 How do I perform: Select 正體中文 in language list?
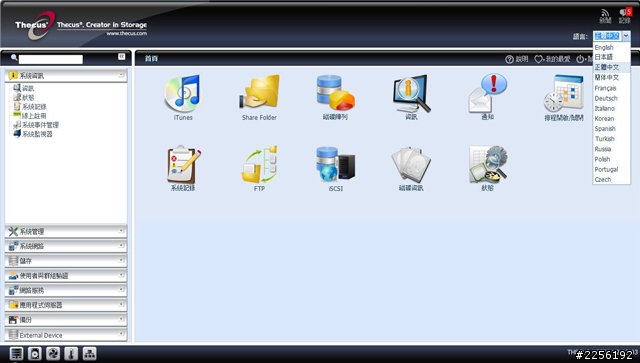point(611,67)
